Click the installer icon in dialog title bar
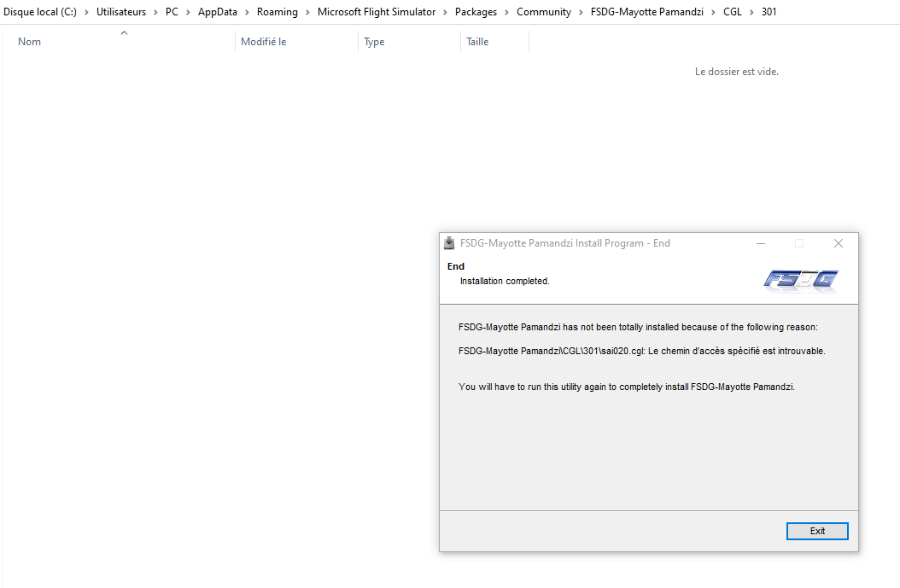Viewport: 900px width, 588px height. click(x=449, y=243)
